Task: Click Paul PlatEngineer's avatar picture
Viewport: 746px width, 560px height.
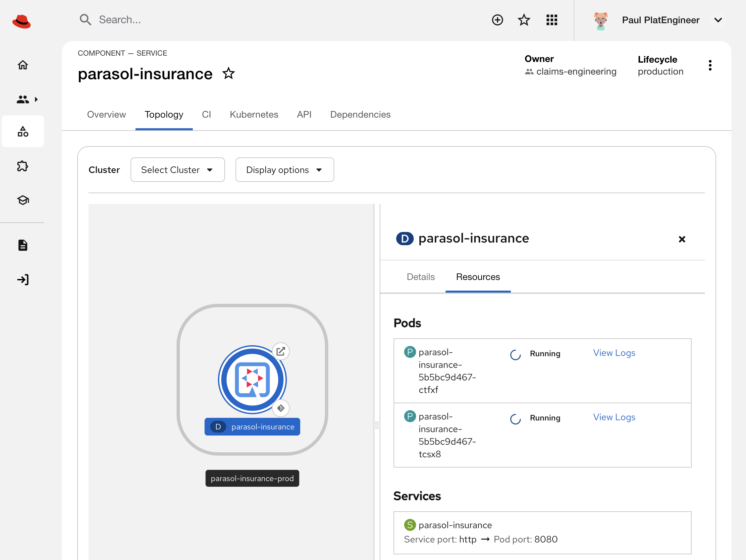Action: 601,21
